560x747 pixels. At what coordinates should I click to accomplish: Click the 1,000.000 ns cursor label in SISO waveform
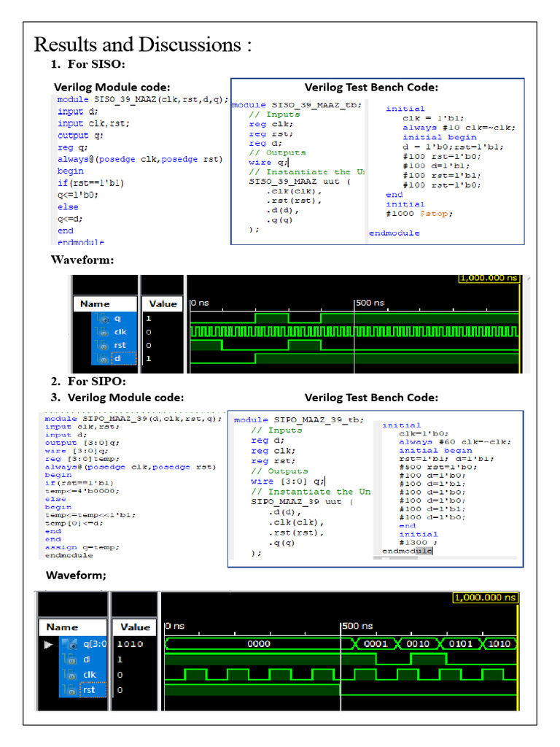click(x=489, y=278)
